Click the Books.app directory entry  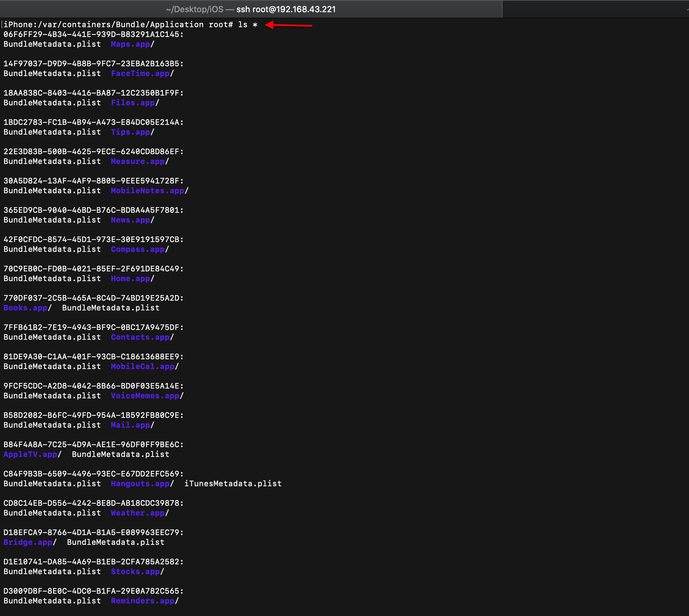25,308
